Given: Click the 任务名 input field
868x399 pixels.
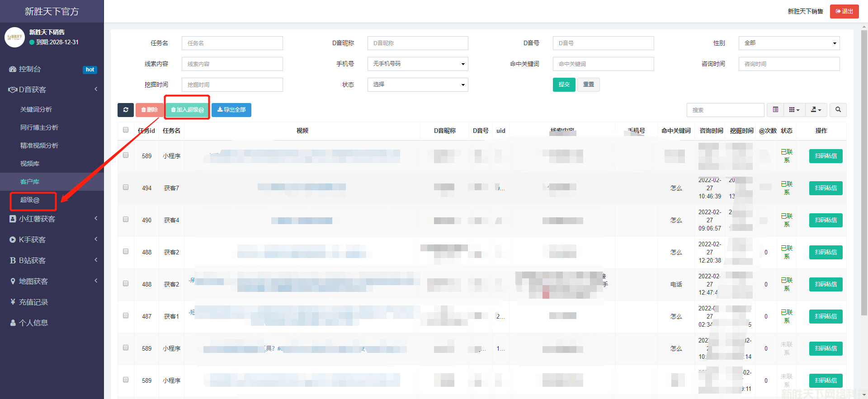Looking at the screenshot, I should click(x=232, y=43).
